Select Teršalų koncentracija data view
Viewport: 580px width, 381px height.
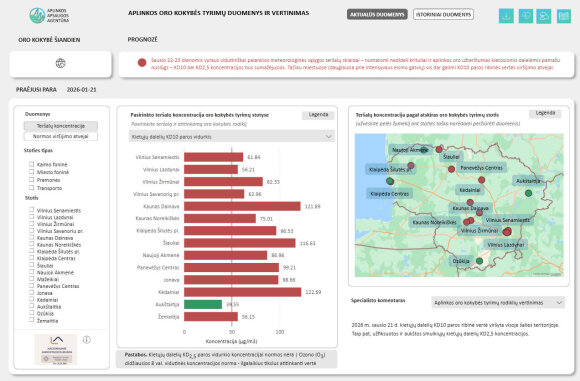61,126
